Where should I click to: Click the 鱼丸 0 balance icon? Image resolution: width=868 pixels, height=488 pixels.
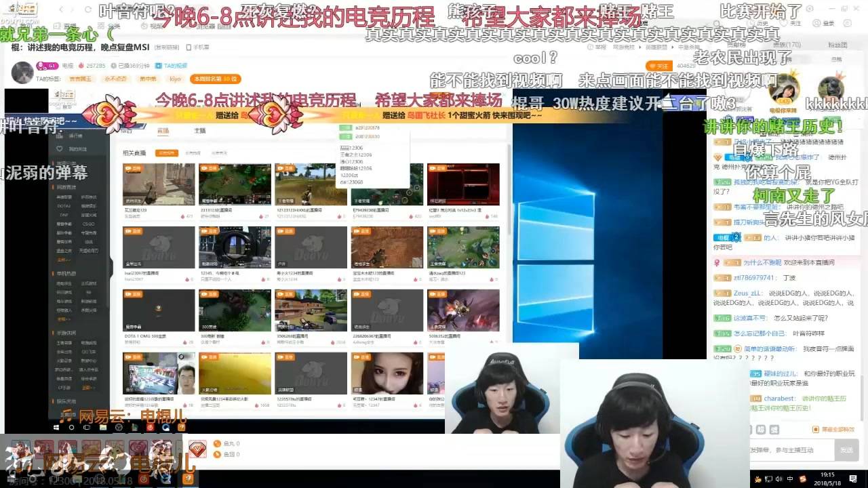[x=217, y=443]
